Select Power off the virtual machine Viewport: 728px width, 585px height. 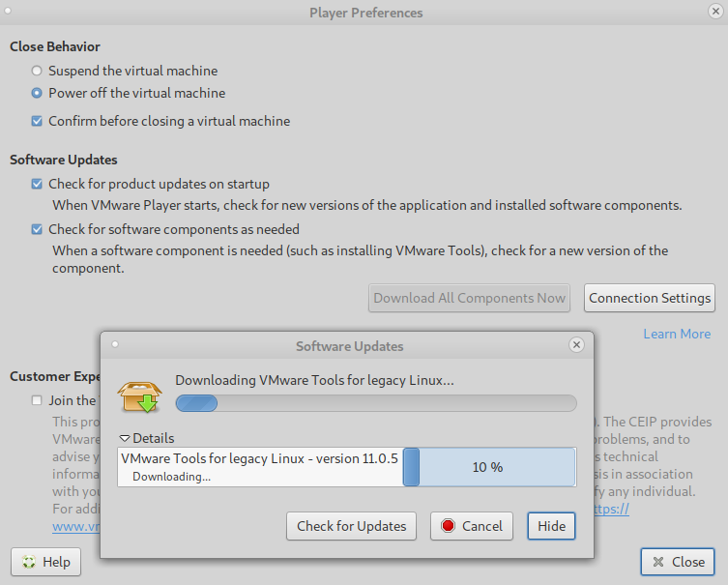(37, 94)
